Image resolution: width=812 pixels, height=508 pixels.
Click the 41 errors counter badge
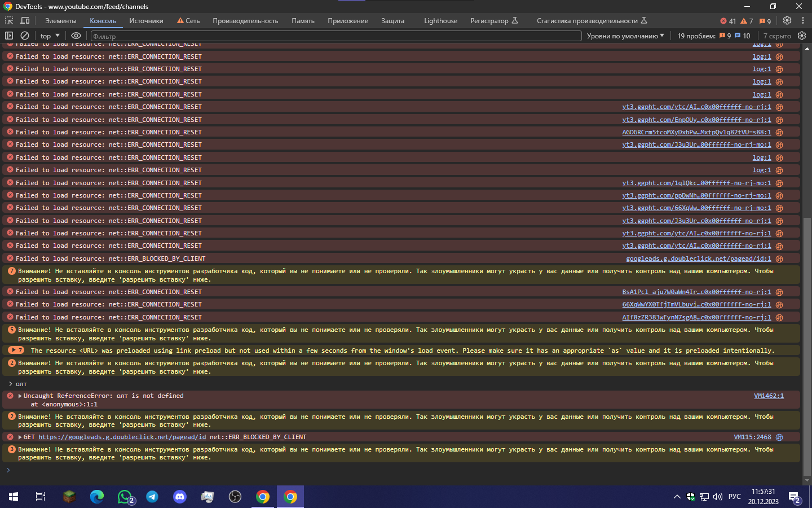[728, 21]
